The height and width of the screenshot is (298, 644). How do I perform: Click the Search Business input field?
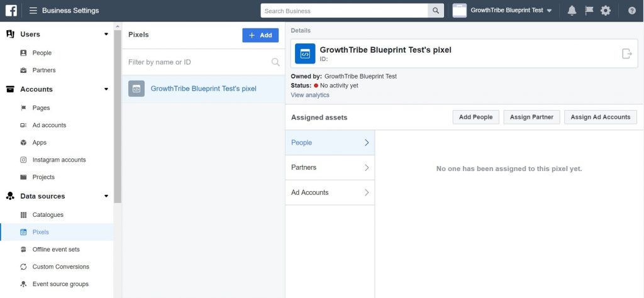(x=344, y=11)
